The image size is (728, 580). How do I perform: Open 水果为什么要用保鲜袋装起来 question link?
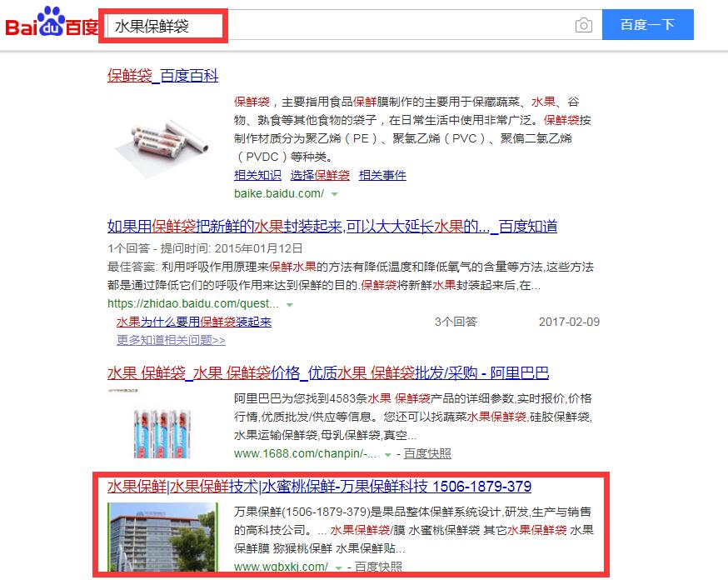pyautogui.click(x=194, y=322)
